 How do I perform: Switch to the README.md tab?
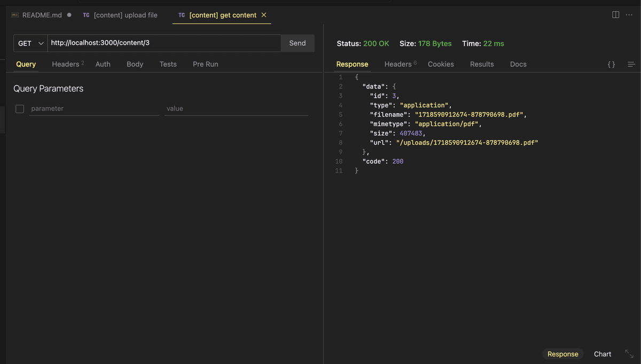pyautogui.click(x=42, y=15)
